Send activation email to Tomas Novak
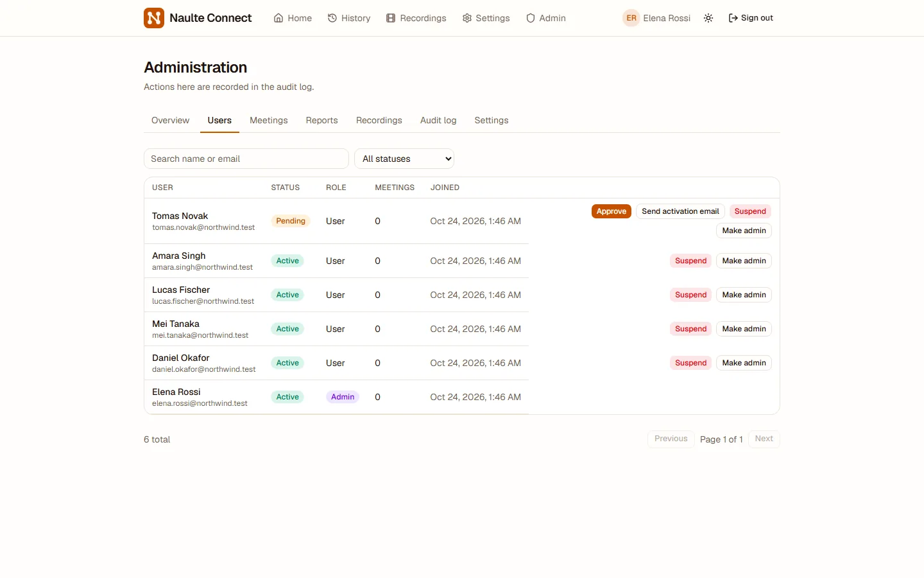The height and width of the screenshot is (578, 924). pos(680,211)
